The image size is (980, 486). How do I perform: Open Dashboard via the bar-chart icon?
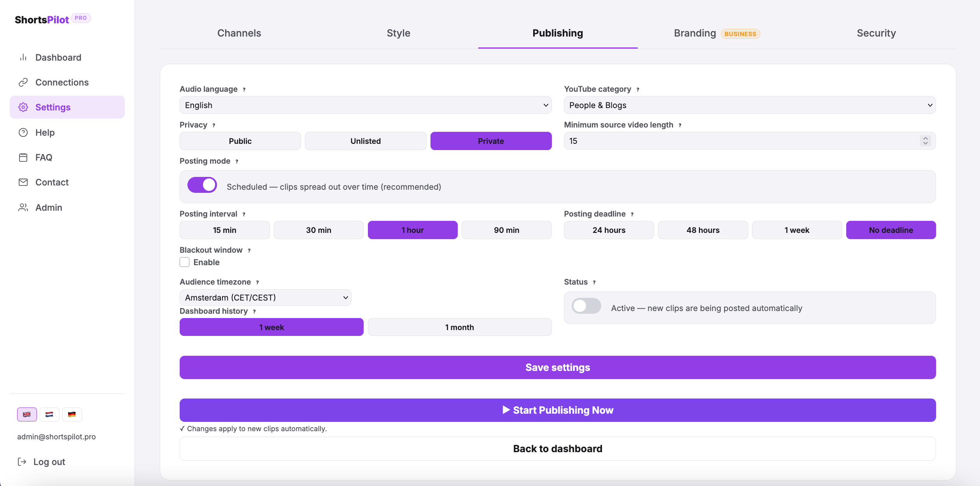tap(23, 57)
